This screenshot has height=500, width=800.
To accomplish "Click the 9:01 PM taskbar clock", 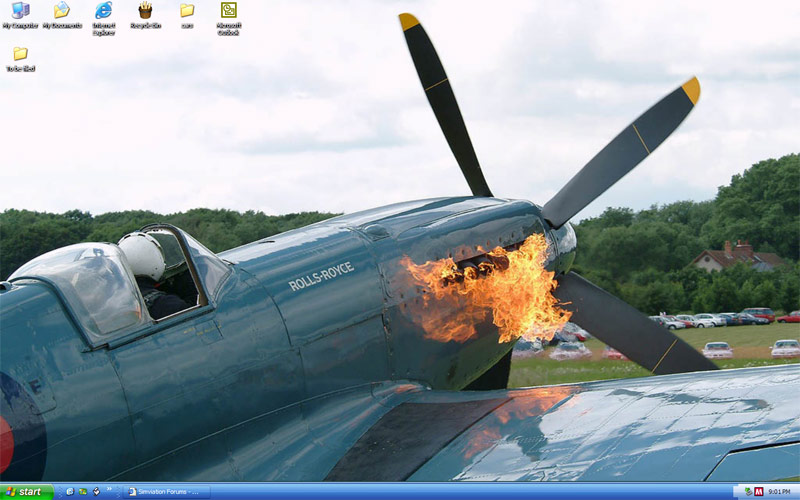I will (781, 492).
